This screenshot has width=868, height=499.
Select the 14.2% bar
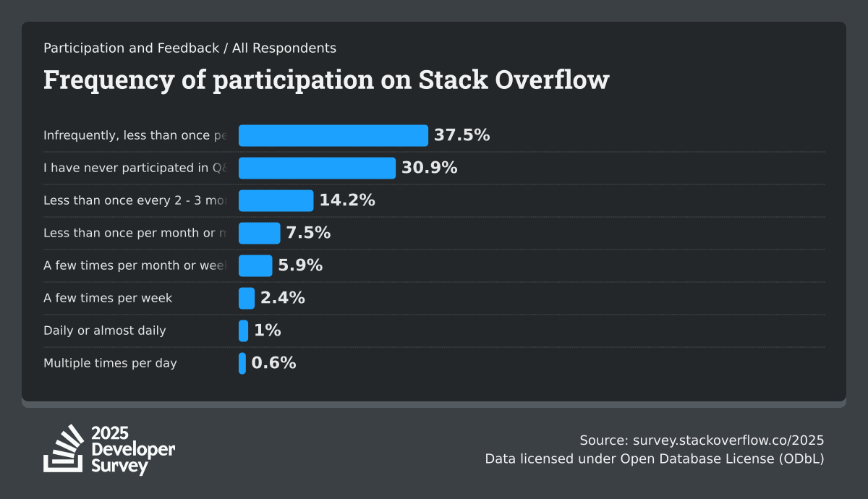pyautogui.click(x=276, y=200)
